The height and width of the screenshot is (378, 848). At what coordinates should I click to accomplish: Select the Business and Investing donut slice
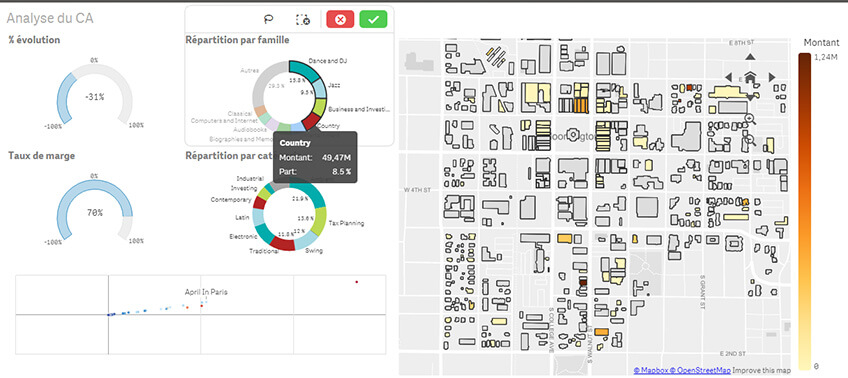point(319,108)
